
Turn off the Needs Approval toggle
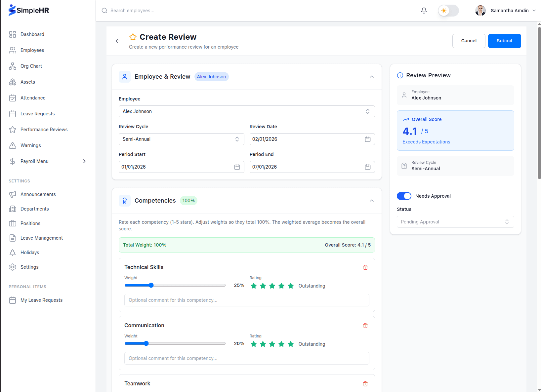[404, 196]
